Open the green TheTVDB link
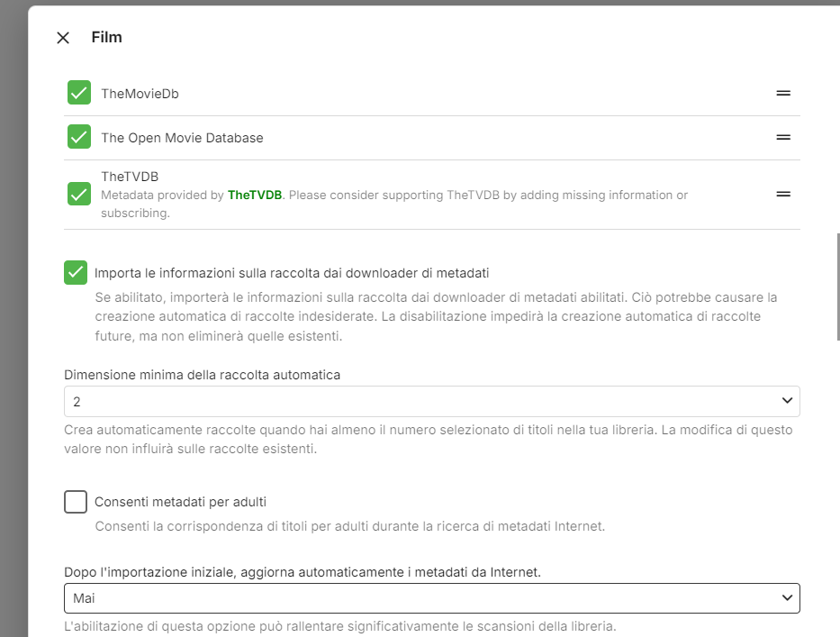840x637 pixels. pos(255,196)
